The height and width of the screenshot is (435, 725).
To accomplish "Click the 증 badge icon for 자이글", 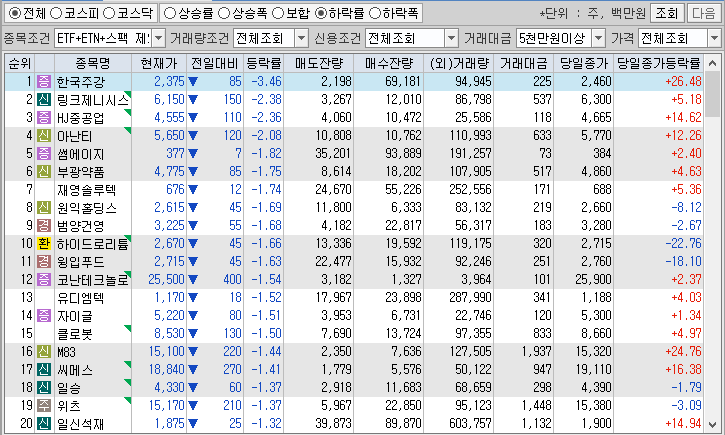I will click(43, 316).
